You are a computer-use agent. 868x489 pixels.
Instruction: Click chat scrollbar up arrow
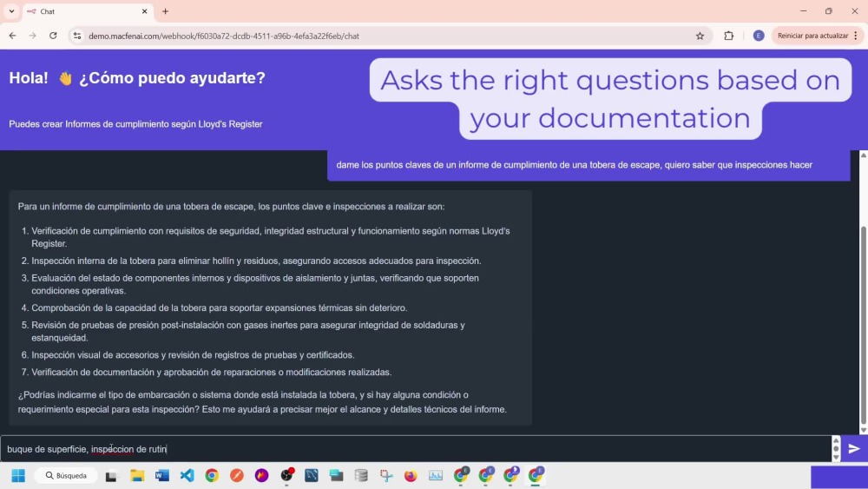863,155
